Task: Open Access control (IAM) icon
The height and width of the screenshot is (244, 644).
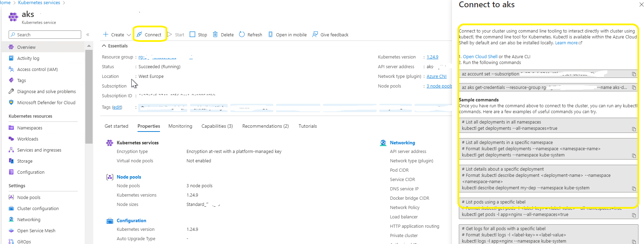Action: pyautogui.click(x=11, y=69)
